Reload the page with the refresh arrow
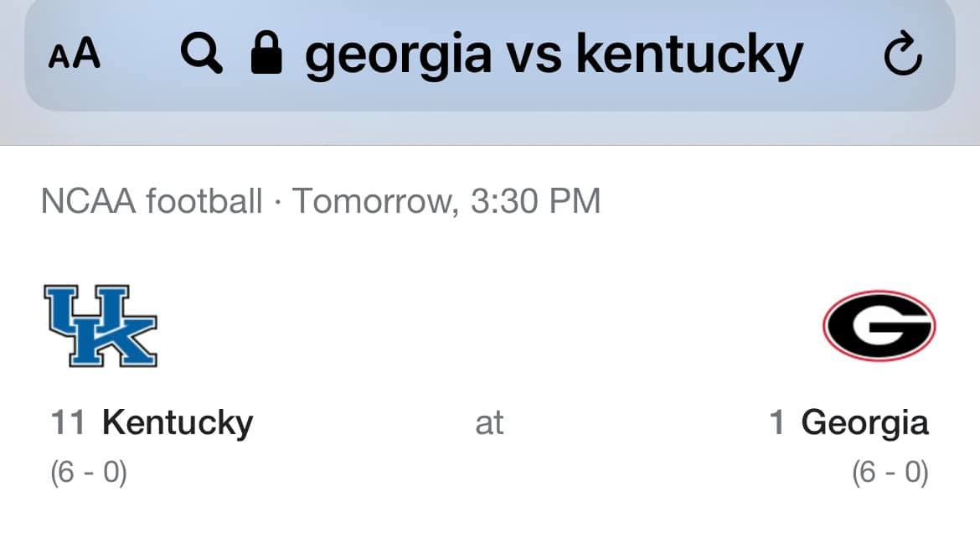The image size is (980, 533). pos(904,55)
